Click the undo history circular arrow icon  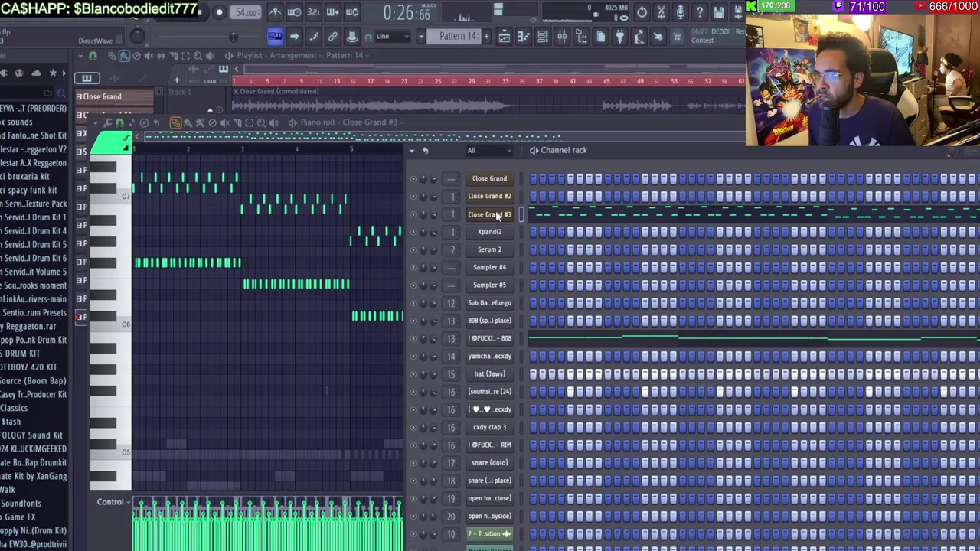[x=642, y=12]
